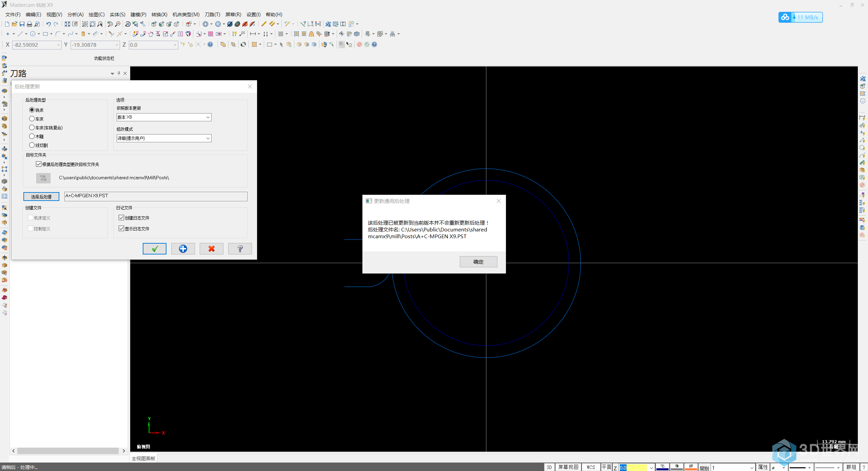Click the sigma statistics icon
The image size is (868, 471).
(x=343, y=24)
